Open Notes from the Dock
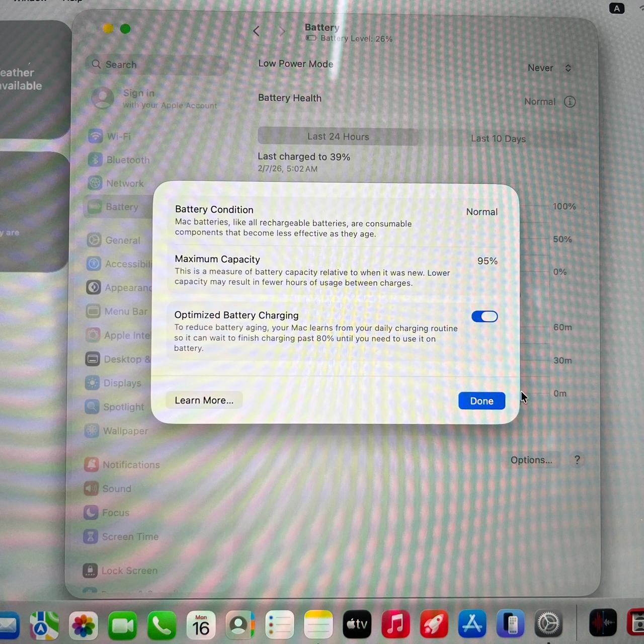Image resolution: width=644 pixels, height=644 pixels. point(318,625)
